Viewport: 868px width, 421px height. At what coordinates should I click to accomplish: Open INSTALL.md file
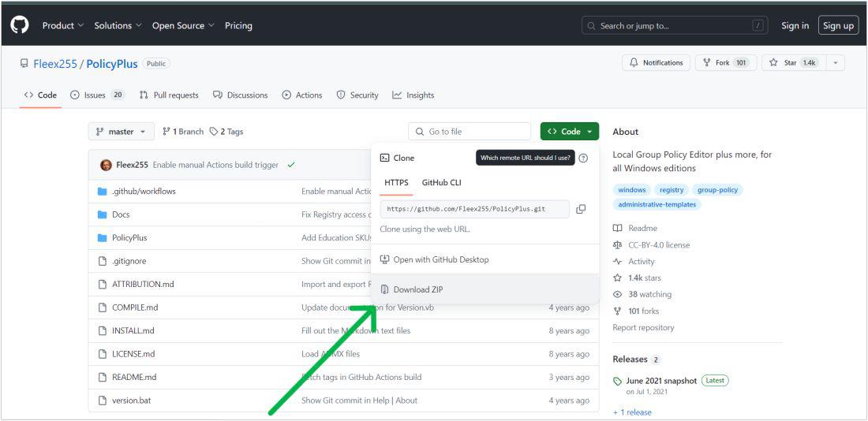point(133,331)
